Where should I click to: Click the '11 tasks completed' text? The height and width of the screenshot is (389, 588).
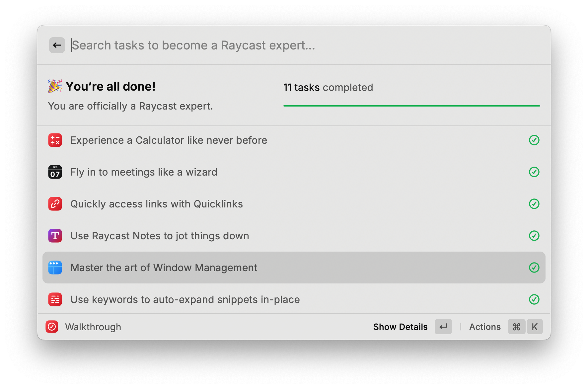pyautogui.click(x=328, y=87)
